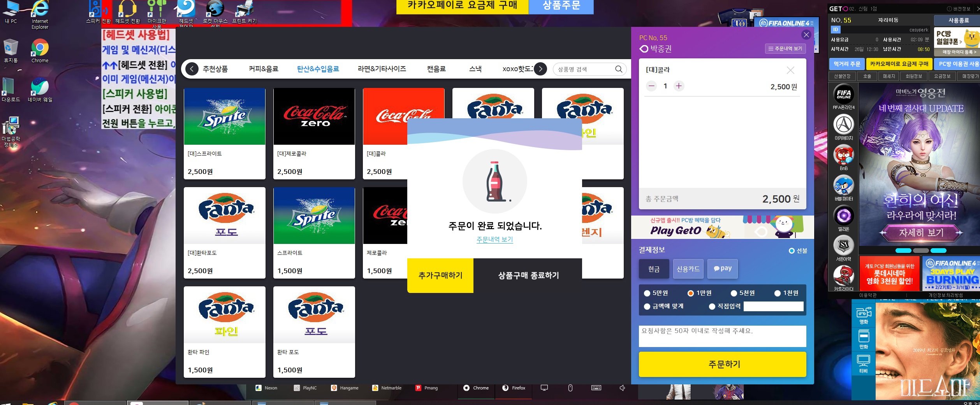Viewport: 980px width, 405px height.
Task: Decrease [대]콜라 quantity with minus
Action: [651, 86]
